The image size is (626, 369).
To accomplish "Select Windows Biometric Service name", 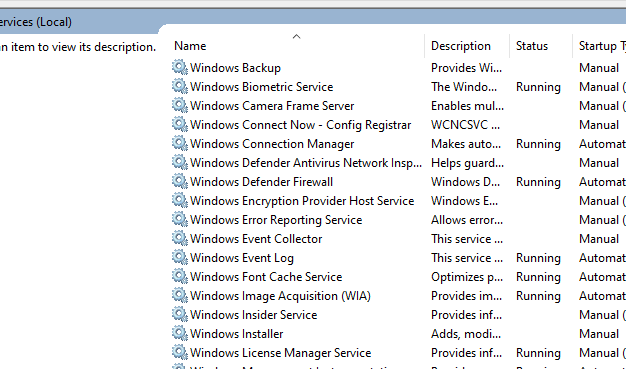I will (x=261, y=87).
